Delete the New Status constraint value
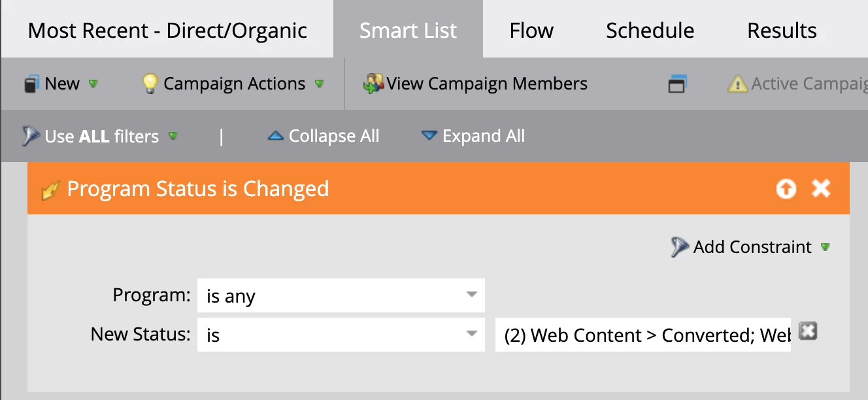Viewport: 868px width, 400px height. (809, 332)
